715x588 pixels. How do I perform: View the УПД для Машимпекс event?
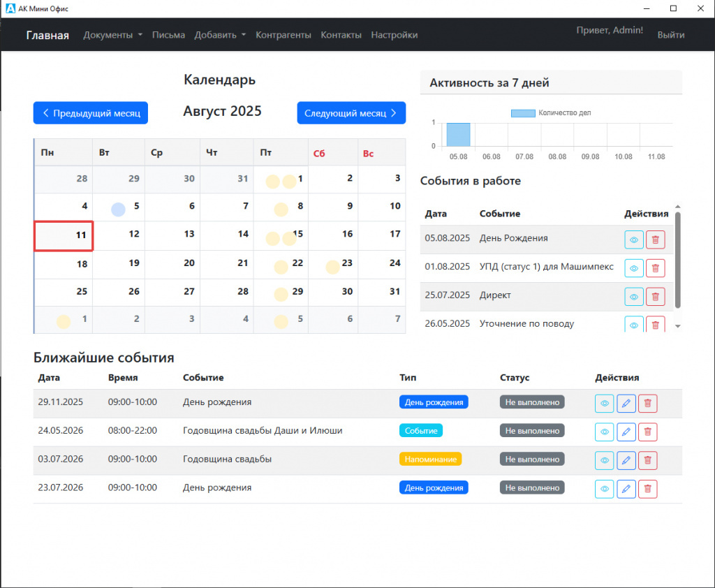click(633, 268)
